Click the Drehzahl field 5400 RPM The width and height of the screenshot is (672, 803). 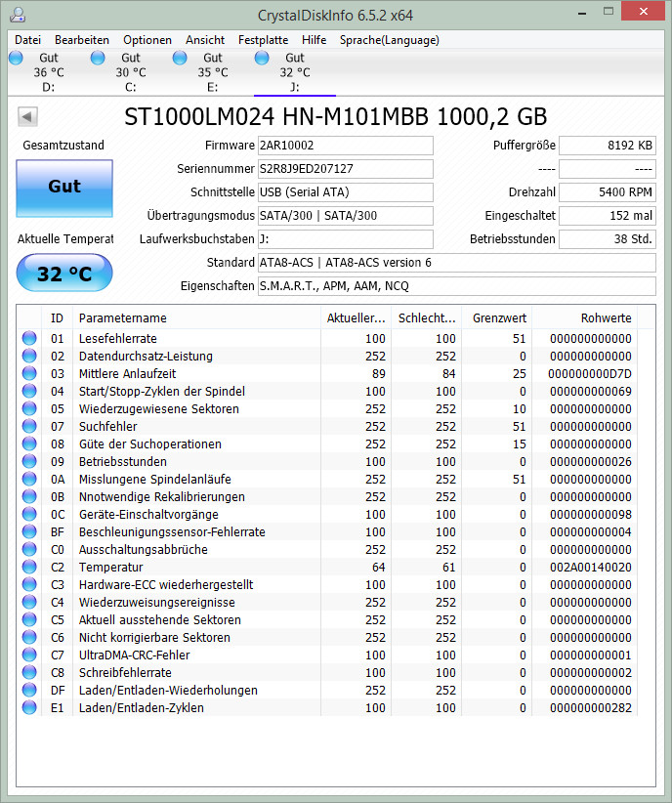608,192
